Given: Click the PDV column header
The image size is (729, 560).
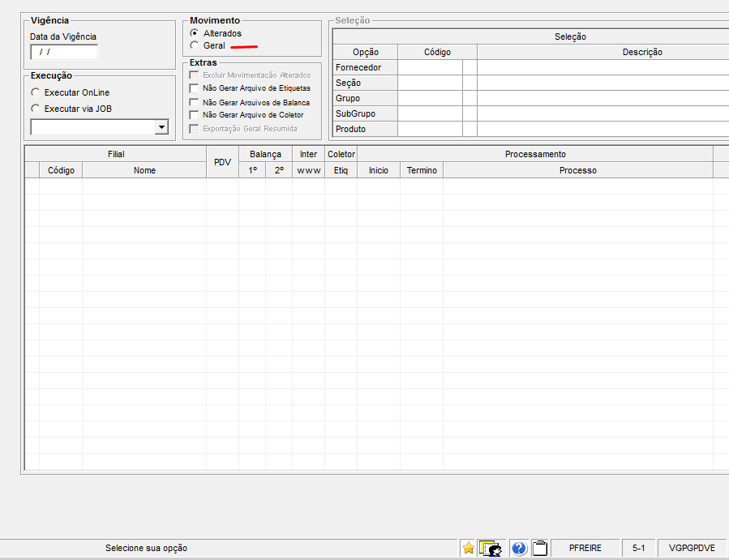Looking at the screenshot, I should (222, 162).
